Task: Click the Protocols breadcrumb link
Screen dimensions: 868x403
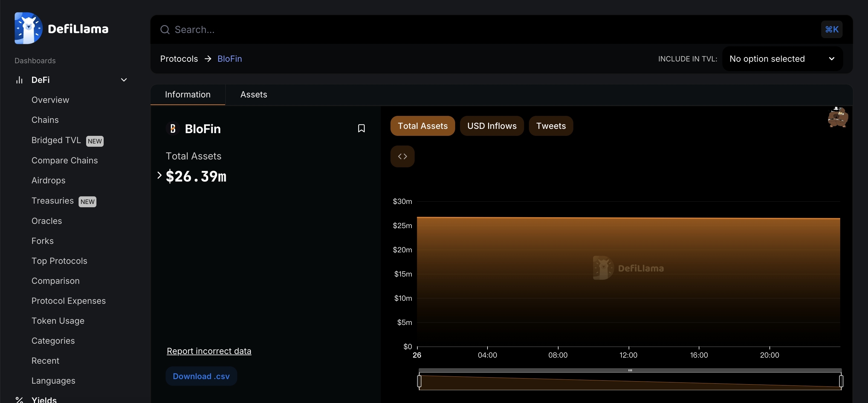Action: click(179, 59)
